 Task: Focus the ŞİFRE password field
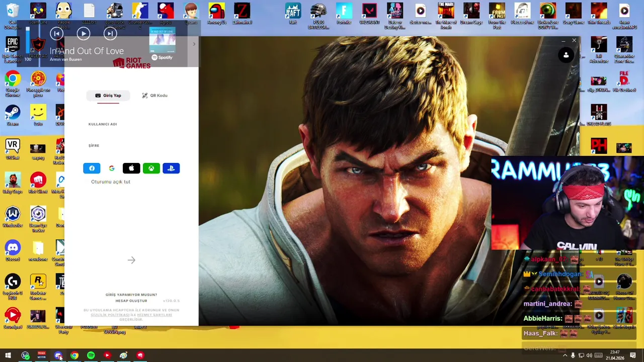click(131, 145)
